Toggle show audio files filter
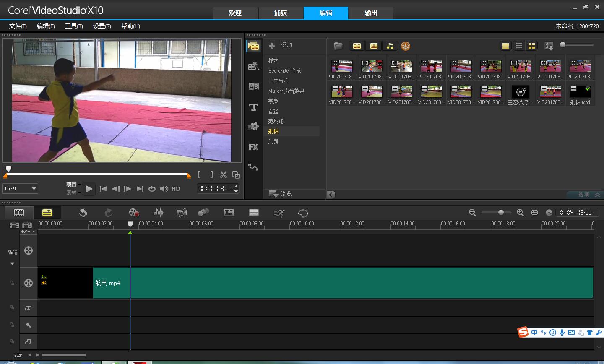Viewport: 604px width, 364px height. coord(390,46)
